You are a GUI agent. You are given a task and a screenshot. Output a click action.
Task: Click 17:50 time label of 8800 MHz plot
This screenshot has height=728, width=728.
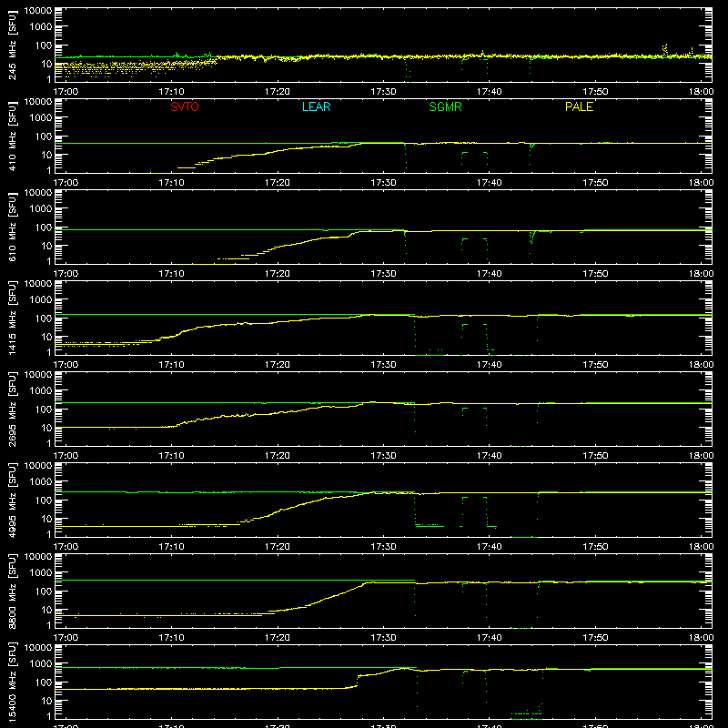point(595,638)
